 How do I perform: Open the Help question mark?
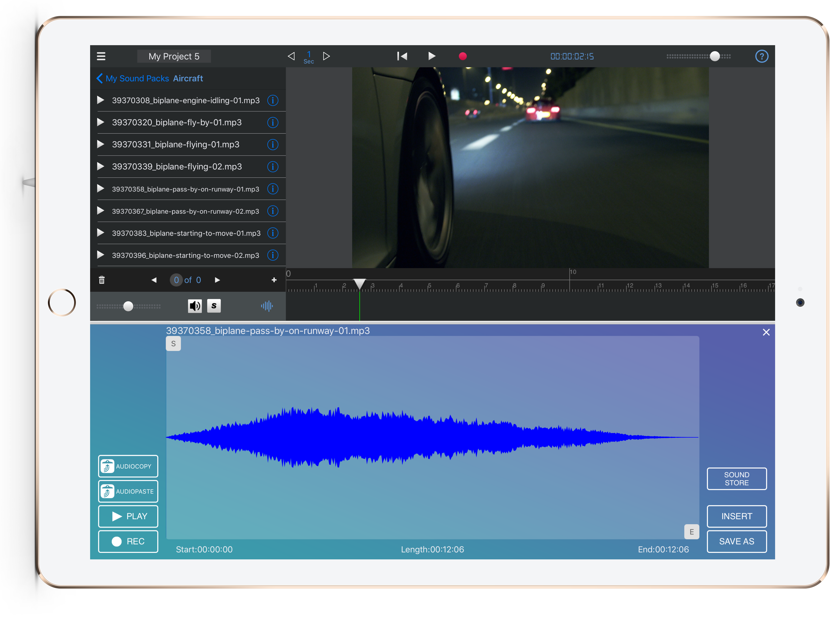pyautogui.click(x=762, y=56)
